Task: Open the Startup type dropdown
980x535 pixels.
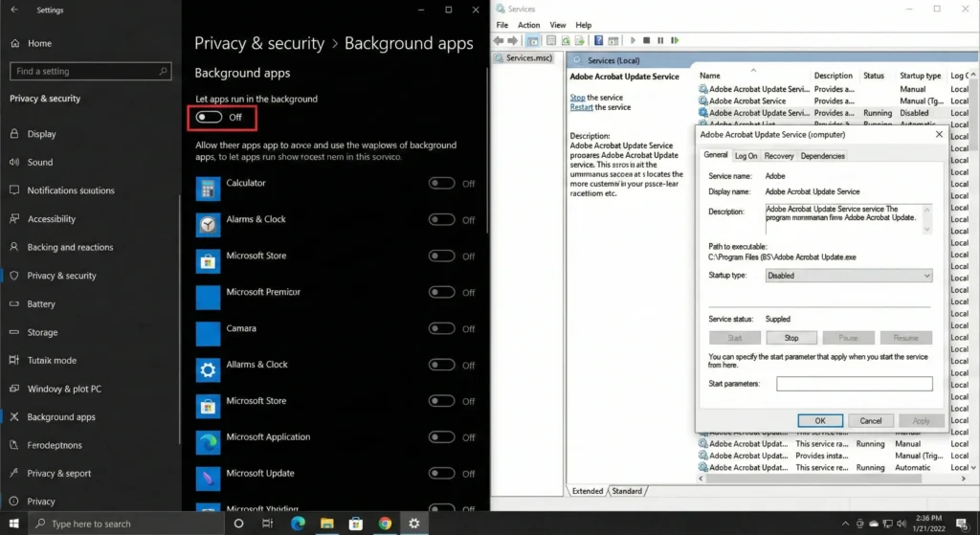Action: click(x=849, y=276)
